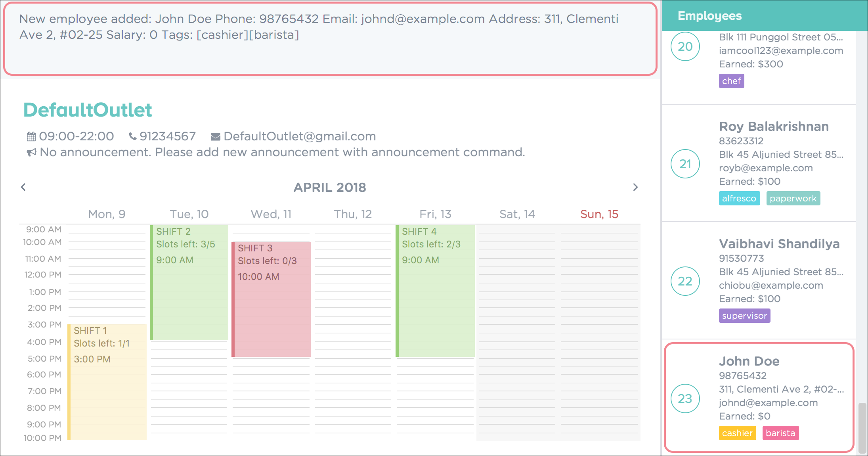Select the barista tag on John Doe

pyautogui.click(x=781, y=434)
